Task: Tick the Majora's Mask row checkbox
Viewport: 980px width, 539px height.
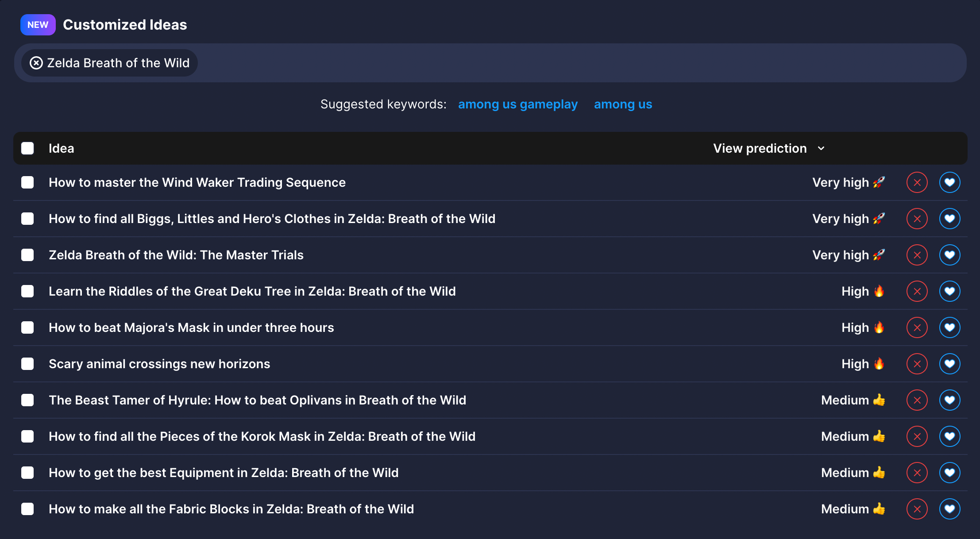Action: 27,327
